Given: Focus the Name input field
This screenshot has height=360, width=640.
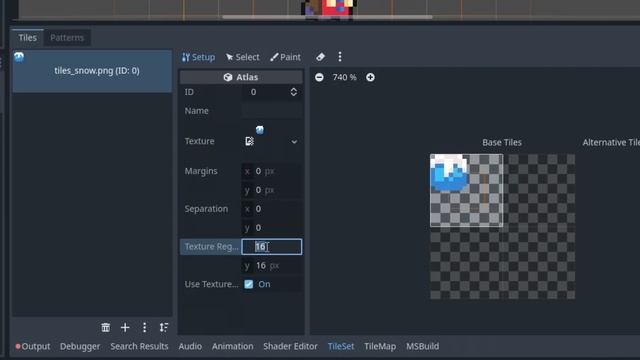Looking at the screenshot, I should click(x=272, y=111).
